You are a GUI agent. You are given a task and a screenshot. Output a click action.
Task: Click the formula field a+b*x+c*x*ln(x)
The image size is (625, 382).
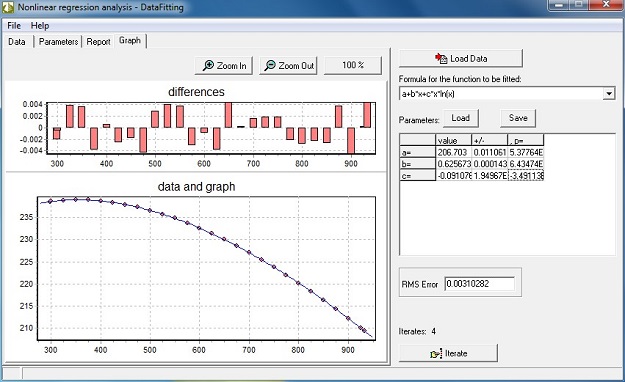(501, 94)
